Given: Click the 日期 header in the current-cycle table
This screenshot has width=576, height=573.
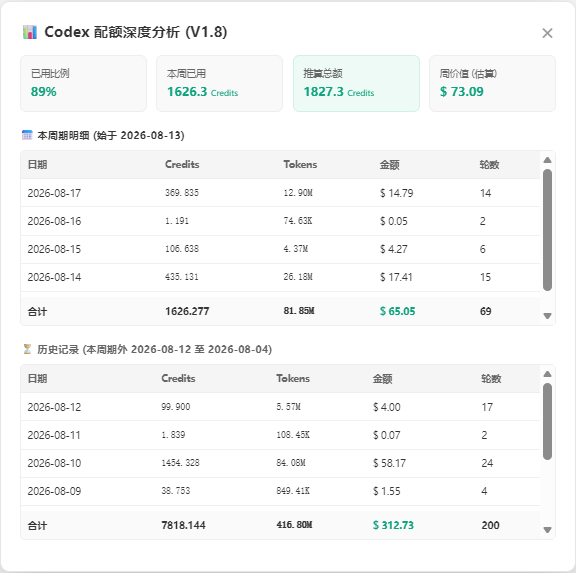Looking at the screenshot, I should (x=37, y=165).
